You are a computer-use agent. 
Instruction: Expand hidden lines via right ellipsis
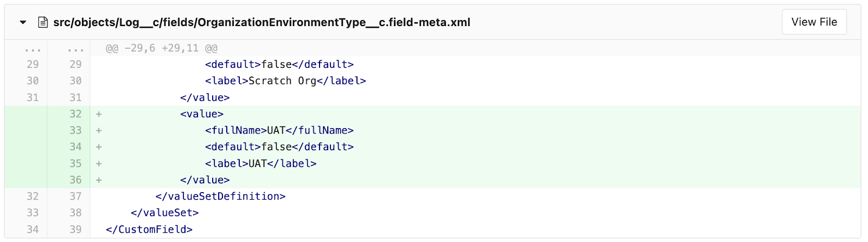point(75,48)
